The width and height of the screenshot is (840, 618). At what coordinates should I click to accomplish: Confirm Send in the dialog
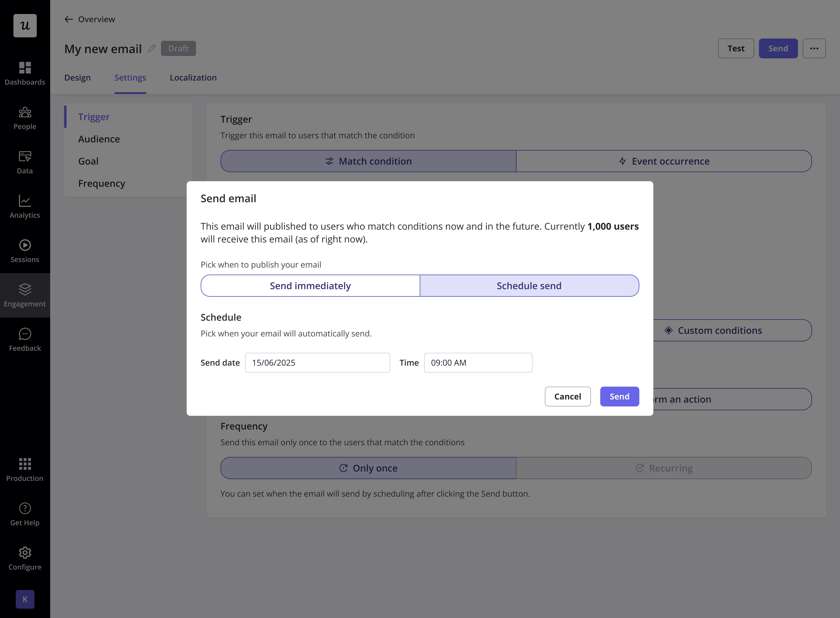pos(619,397)
